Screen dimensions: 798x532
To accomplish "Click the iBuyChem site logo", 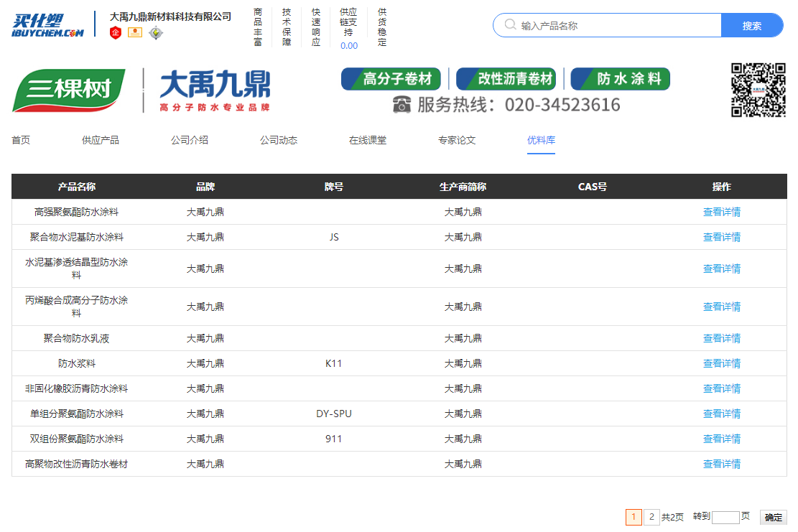I will click(48, 25).
